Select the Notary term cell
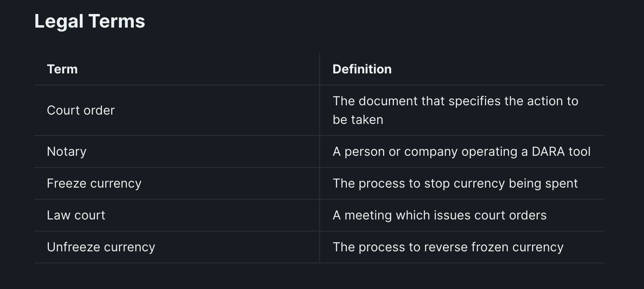The image size is (644, 289). tap(66, 151)
